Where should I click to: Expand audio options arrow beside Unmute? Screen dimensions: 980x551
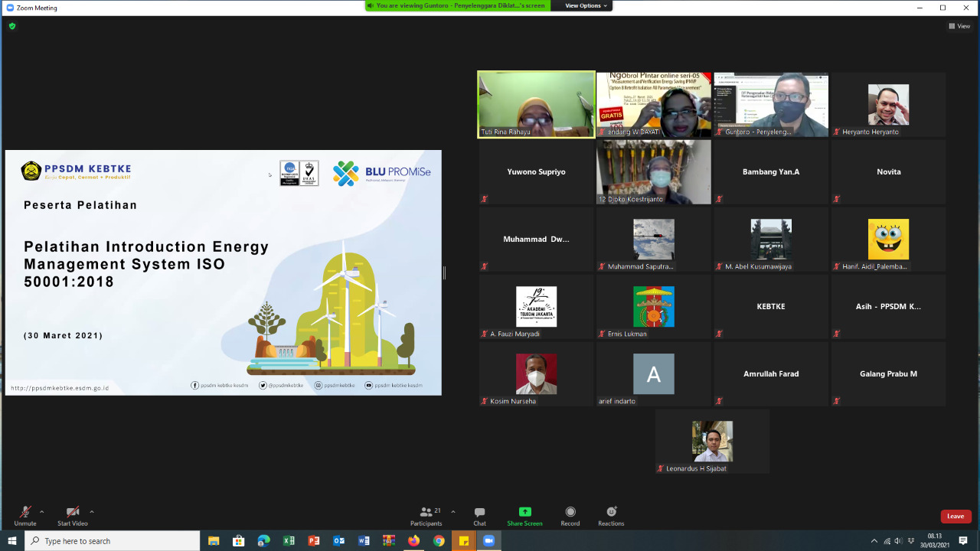pos(41,511)
